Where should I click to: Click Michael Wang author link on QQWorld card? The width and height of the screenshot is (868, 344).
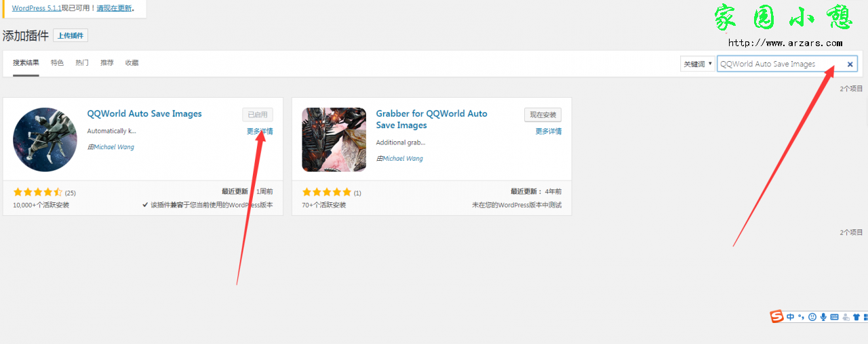point(114,147)
